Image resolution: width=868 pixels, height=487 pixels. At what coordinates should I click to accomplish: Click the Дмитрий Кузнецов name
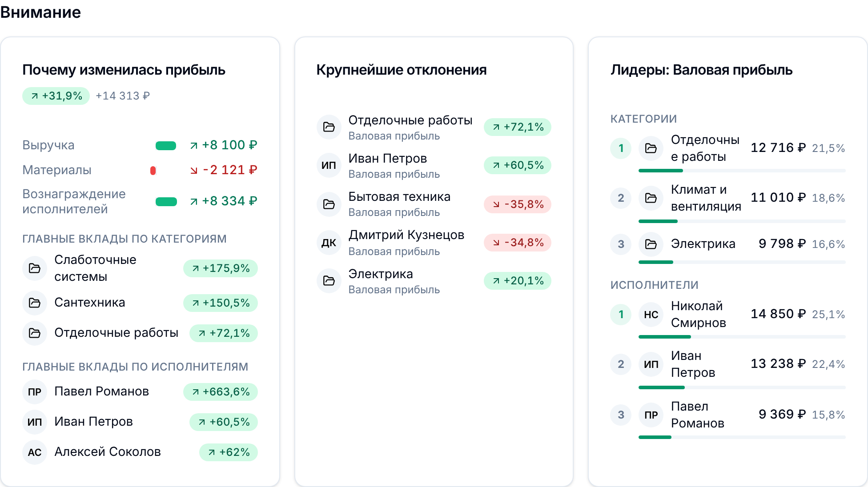[406, 235]
